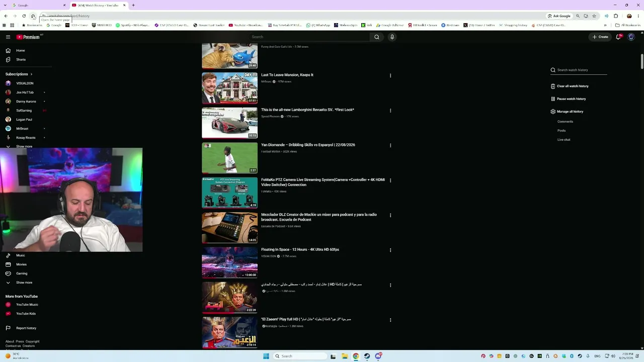This screenshot has width=644, height=362.
Task: Open options menu for Yan Diomande video
Action: point(390,145)
